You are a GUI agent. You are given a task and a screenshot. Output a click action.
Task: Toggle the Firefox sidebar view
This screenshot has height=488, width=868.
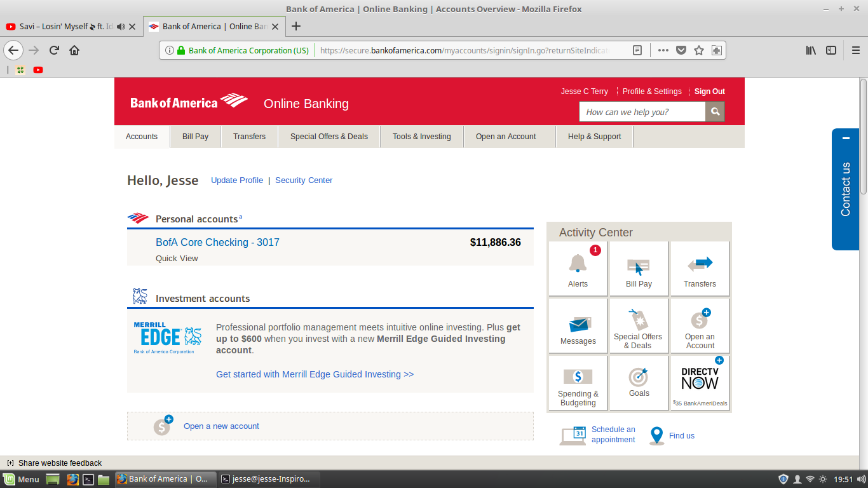coord(831,50)
